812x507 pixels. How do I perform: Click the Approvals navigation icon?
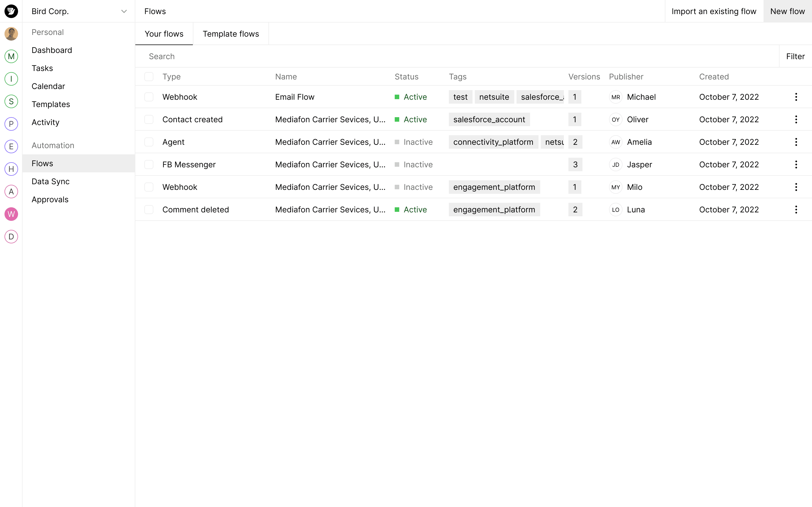point(50,199)
